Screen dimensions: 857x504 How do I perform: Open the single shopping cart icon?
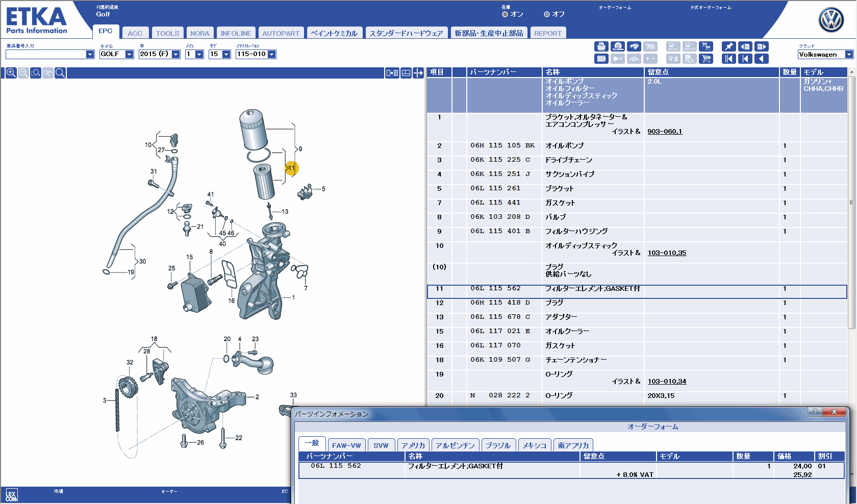(706, 59)
